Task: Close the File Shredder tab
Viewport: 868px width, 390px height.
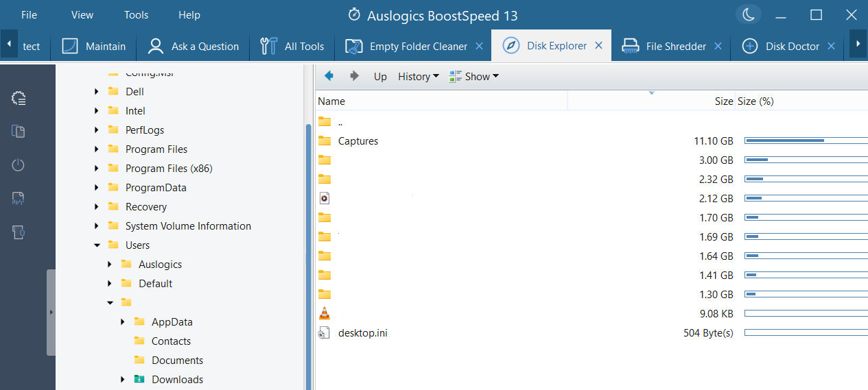Action: coord(718,46)
